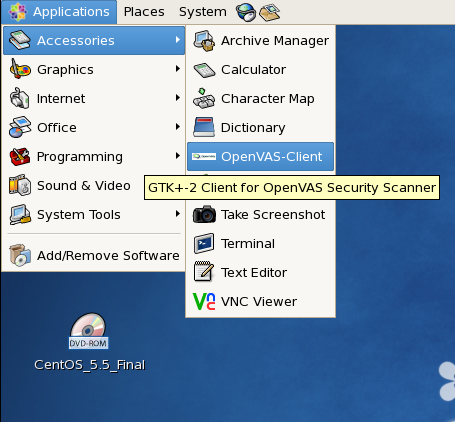
Task: Select the Accessories menu entry
Action: (94, 41)
